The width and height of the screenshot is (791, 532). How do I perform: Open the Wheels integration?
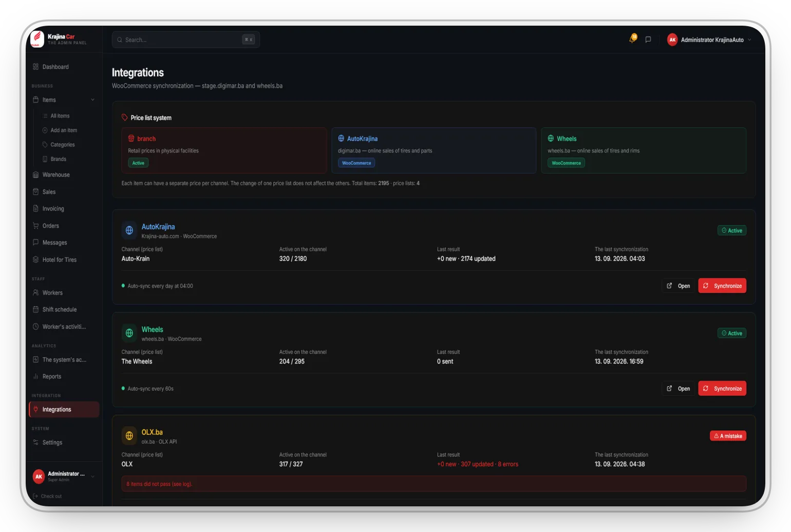(679, 389)
